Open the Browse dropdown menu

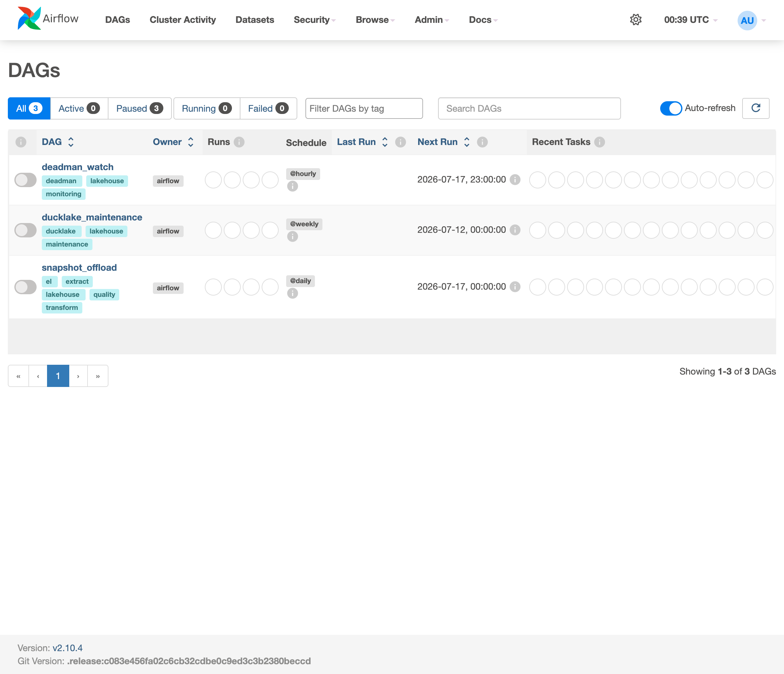(x=375, y=20)
